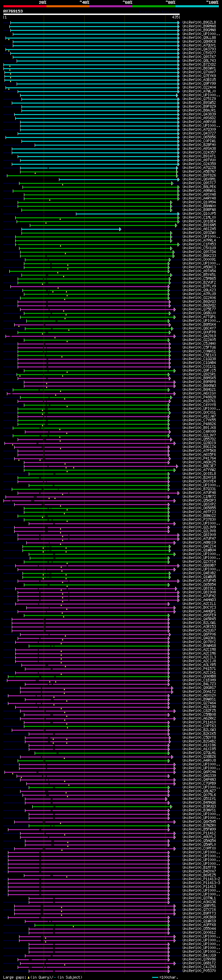This screenshot has height=980, width=222.
Task: Click hit label UniRef100_Q43793
Action: coord(199,49)
